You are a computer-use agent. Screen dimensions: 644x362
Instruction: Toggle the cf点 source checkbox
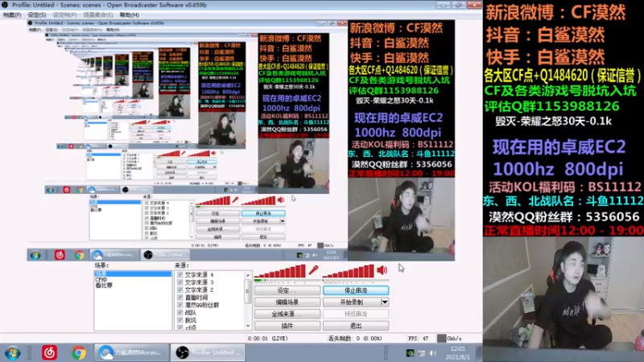tap(180, 327)
